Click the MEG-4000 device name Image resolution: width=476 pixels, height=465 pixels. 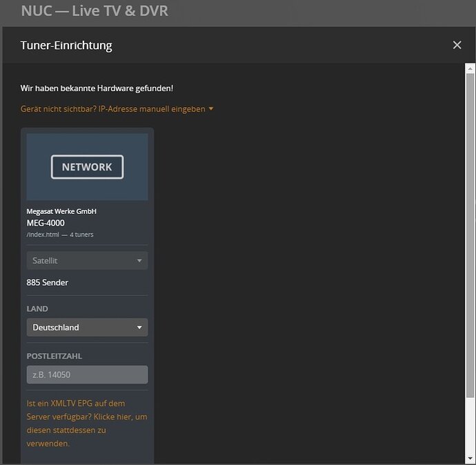46,223
